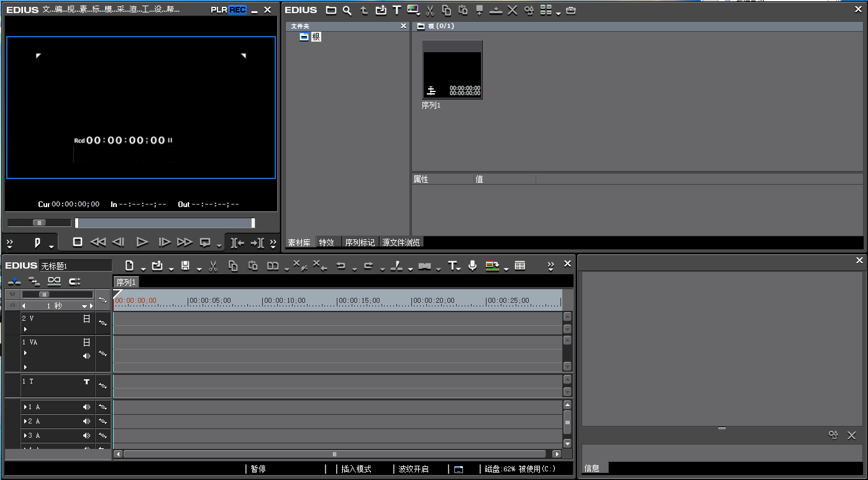This screenshot has height=480, width=868.
Task: Toggle the speaker mute on track 1 A
Action: 87,407
